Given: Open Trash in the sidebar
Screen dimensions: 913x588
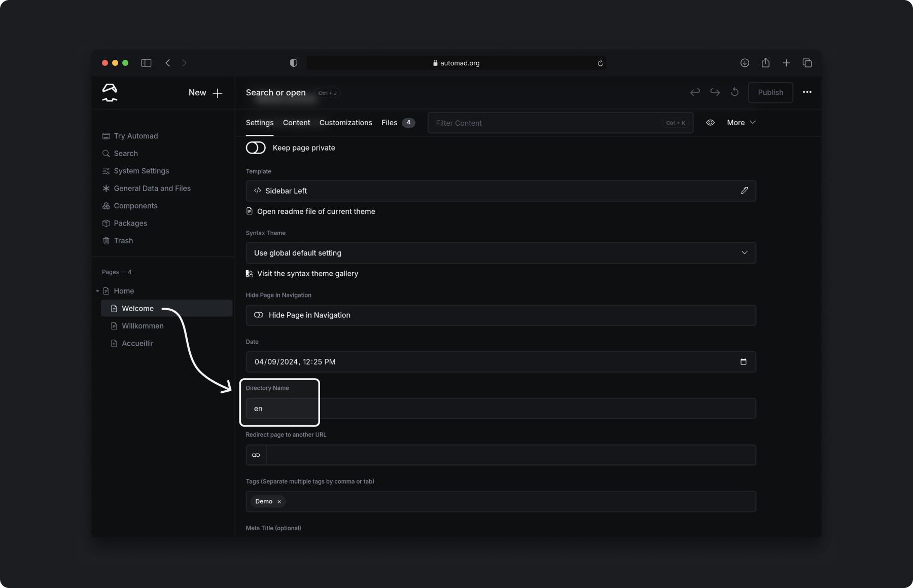Looking at the screenshot, I should click(118, 241).
